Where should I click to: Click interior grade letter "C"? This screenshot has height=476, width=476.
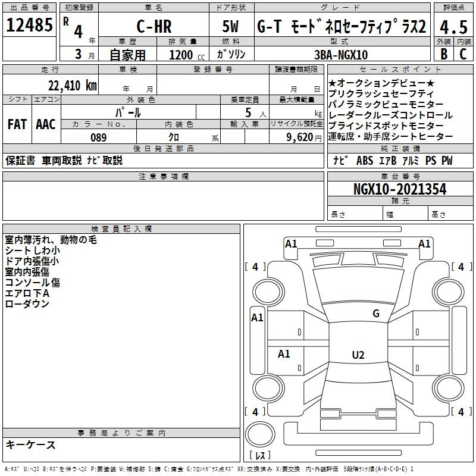click(x=463, y=54)
